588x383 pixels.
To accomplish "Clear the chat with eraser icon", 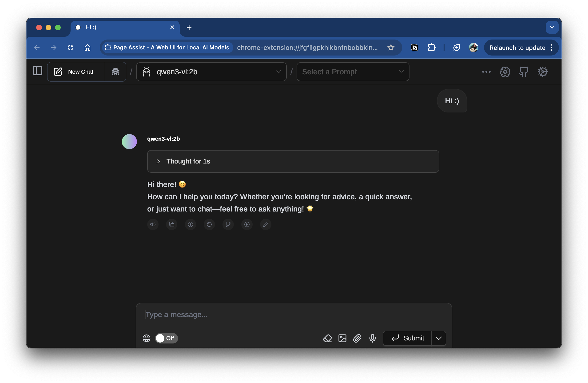I will [x=327, y=338].
